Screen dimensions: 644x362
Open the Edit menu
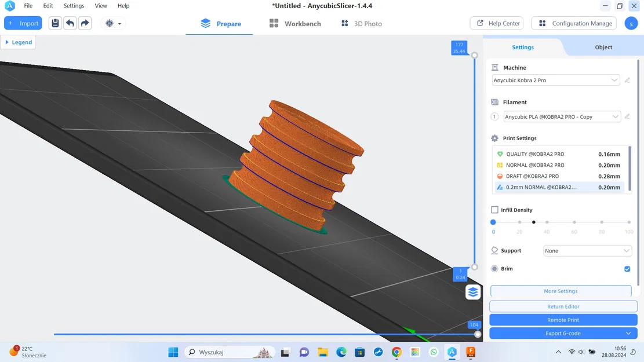(x=48, y=6)
